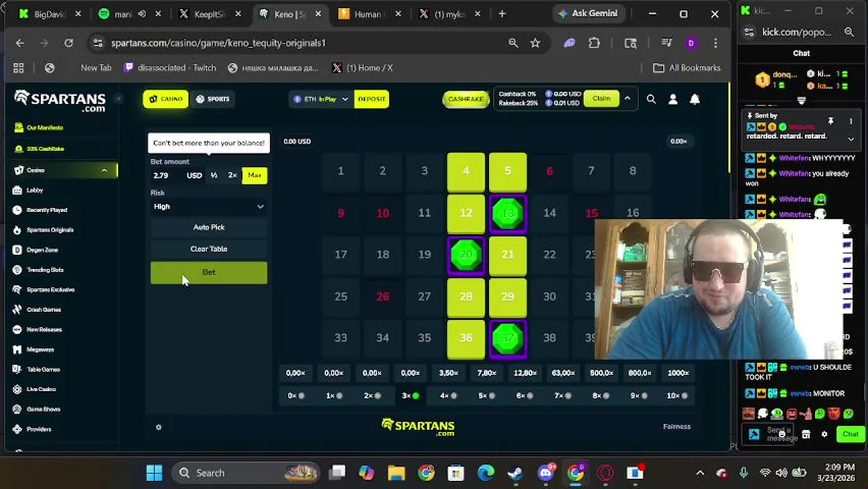Screen dimensions: 868x489
Task: Zoom search icon in Kick window address bar
Action: point(849,32)
